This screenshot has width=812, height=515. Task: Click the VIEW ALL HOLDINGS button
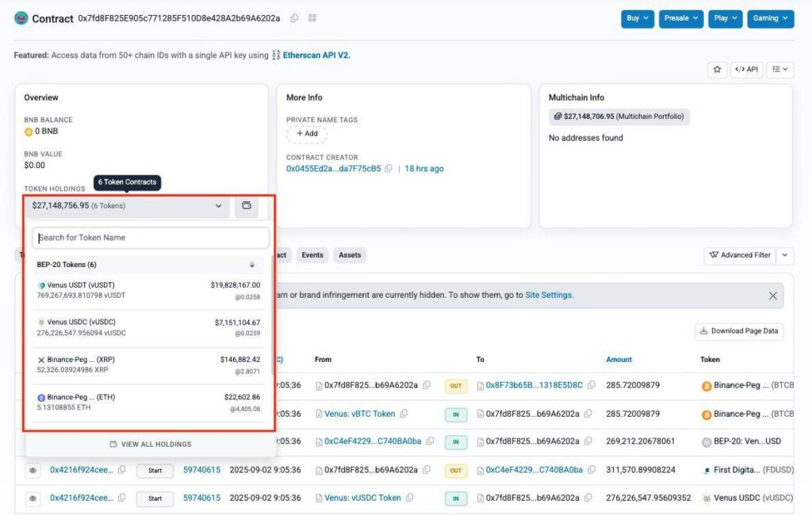coord(150,444)
